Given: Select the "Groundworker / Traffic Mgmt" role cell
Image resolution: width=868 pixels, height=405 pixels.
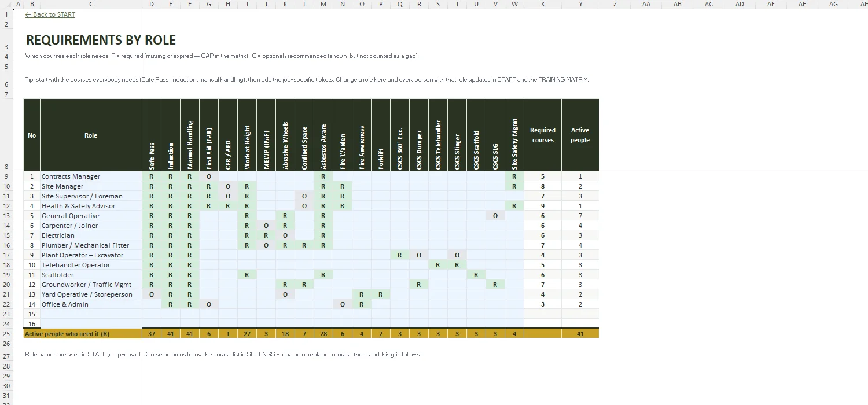Looking at the screenshot, I should [x=91, y=285].
